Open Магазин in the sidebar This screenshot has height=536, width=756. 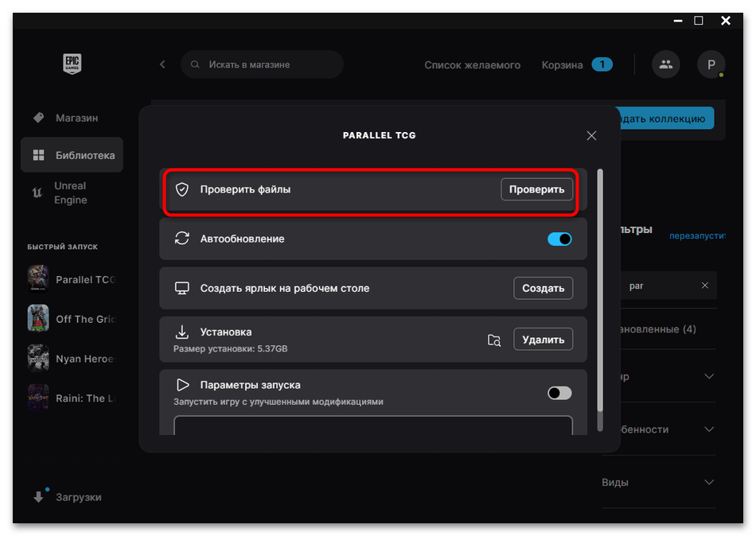[x=72, y=118]
